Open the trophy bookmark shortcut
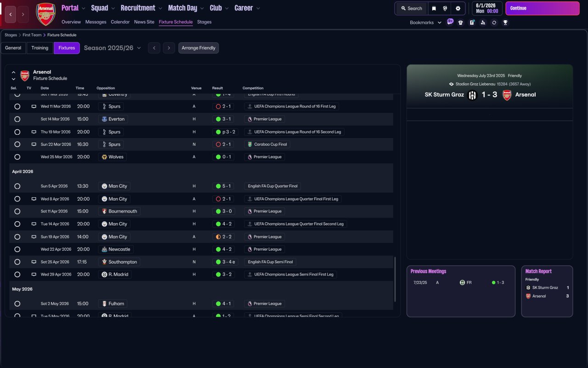The width and height of the screenshot is (588, 368). 505,23
